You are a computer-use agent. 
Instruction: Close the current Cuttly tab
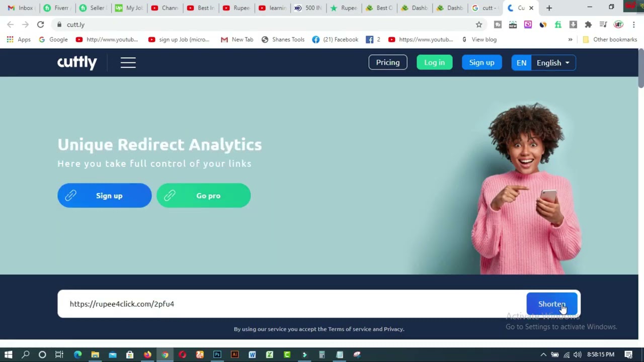point(531,8)
